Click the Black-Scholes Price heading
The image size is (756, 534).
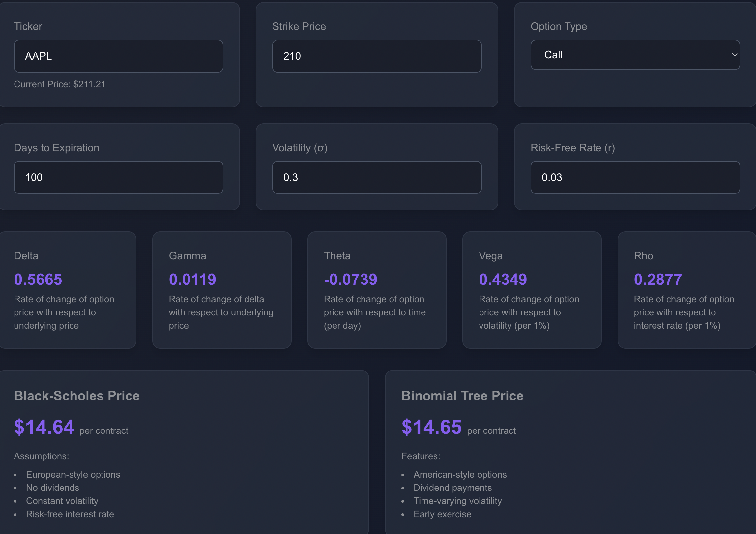(x=77, y=396)
